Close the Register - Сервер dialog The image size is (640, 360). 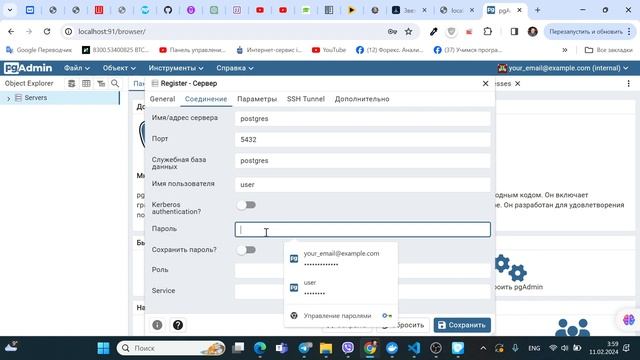click(485, 83)
